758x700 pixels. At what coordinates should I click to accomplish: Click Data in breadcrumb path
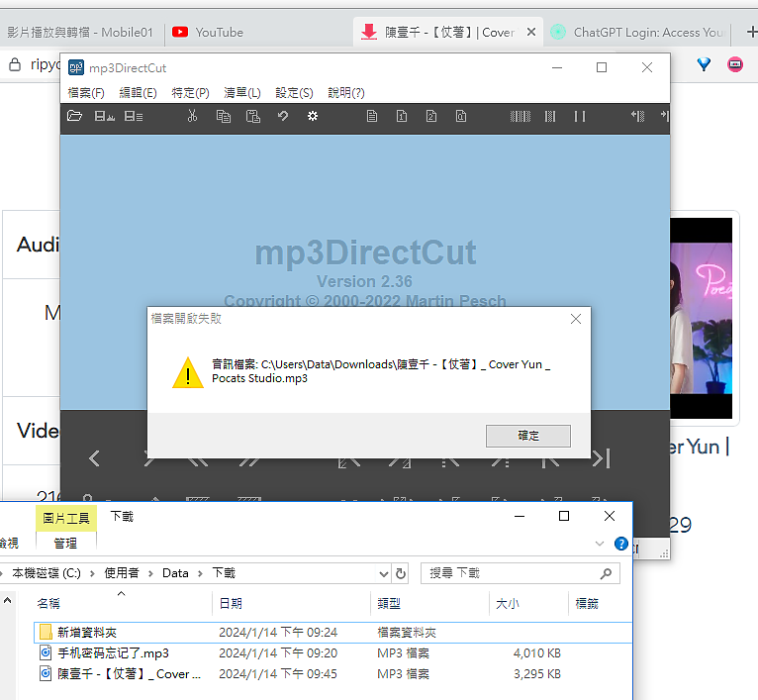coord(175,573)
